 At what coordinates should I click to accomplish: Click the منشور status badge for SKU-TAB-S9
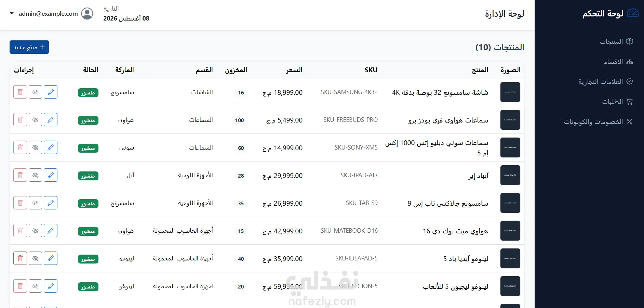[x=88, y=204]
